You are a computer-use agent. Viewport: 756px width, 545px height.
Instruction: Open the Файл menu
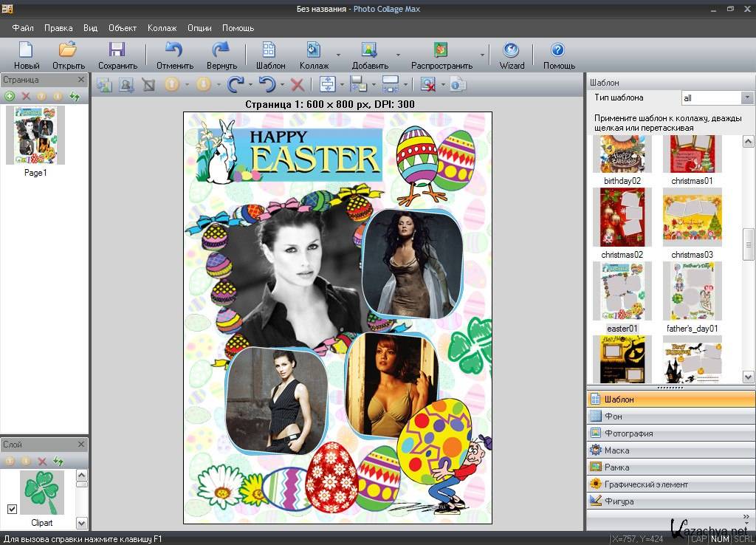23,28
